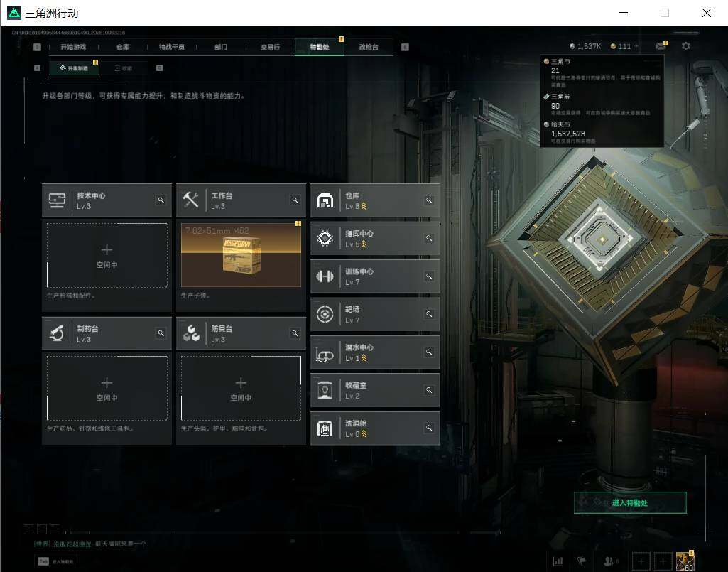Click the flag icon in bottom bar

tap(582, 561)
